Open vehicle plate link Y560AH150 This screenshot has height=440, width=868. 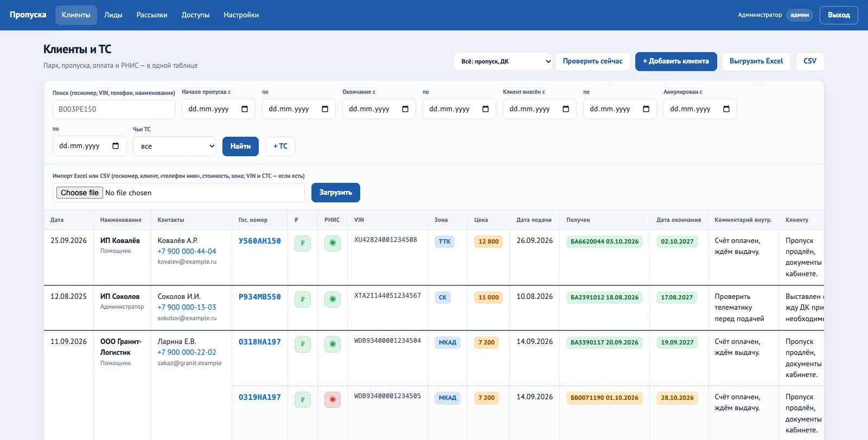pyautogui.click(x=260, y=241)
